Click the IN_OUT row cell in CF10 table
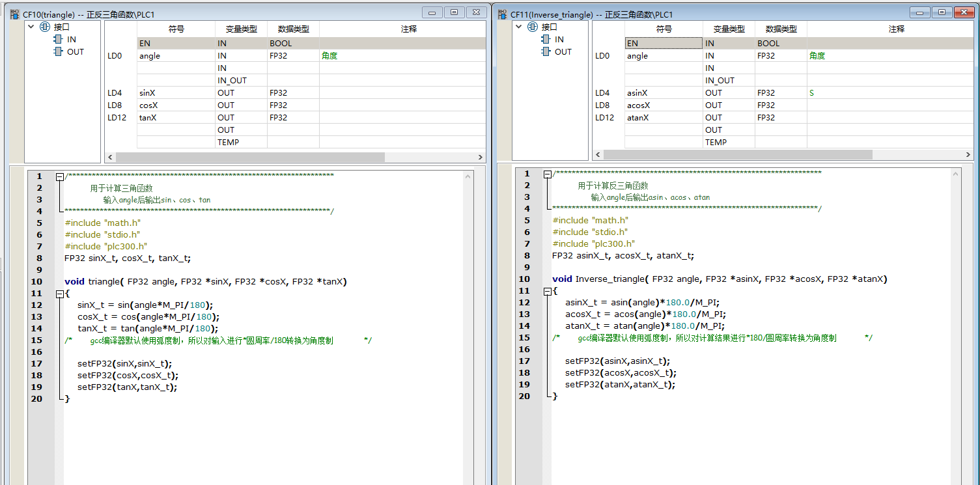The image size is (980, 485). (241, 81)
